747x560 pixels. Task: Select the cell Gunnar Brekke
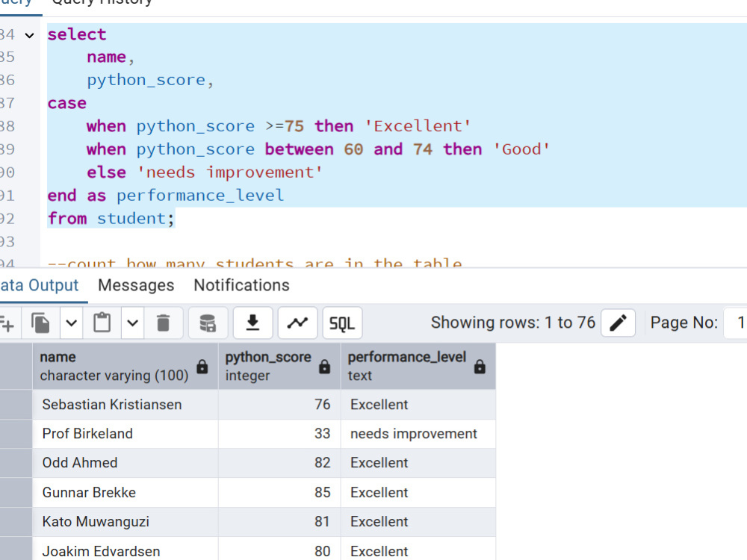pyautogui.click(x=125, y=492)
